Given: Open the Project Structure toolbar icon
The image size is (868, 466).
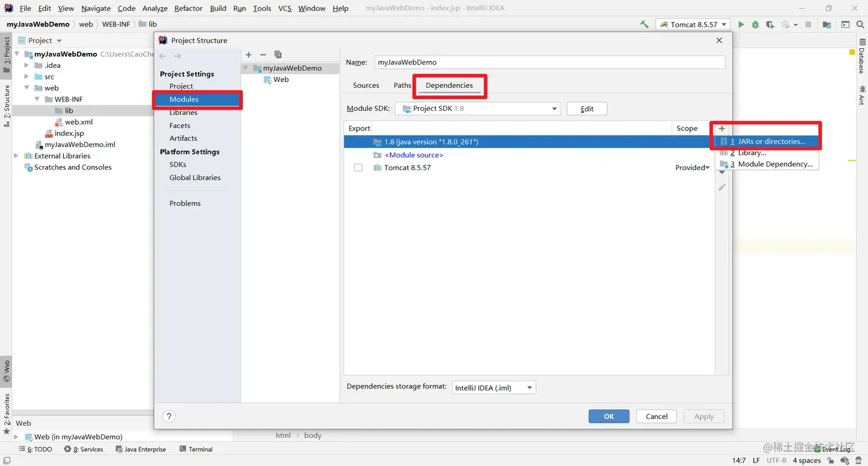Looking at the screenshot, I should [827, 25].
